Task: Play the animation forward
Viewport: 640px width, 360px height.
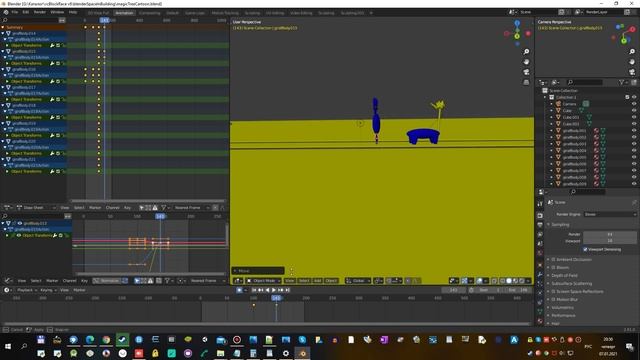Action: (274, 290)
